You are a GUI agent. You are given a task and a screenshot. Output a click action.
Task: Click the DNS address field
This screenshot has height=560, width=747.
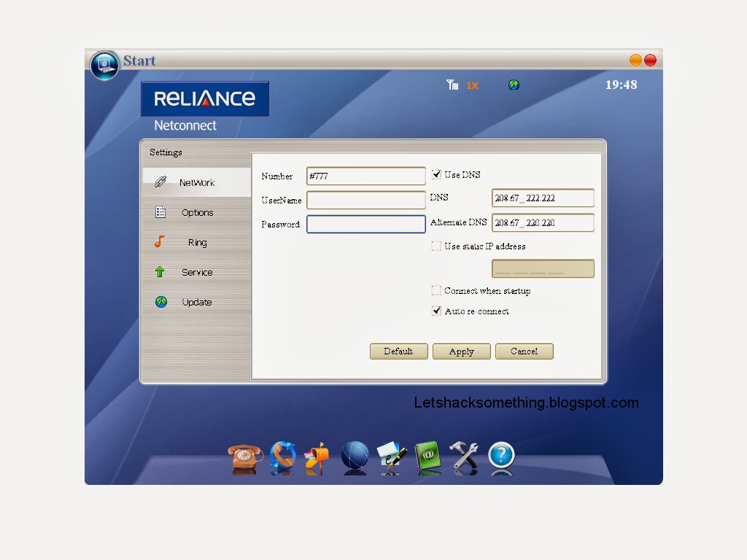point(543,198)
